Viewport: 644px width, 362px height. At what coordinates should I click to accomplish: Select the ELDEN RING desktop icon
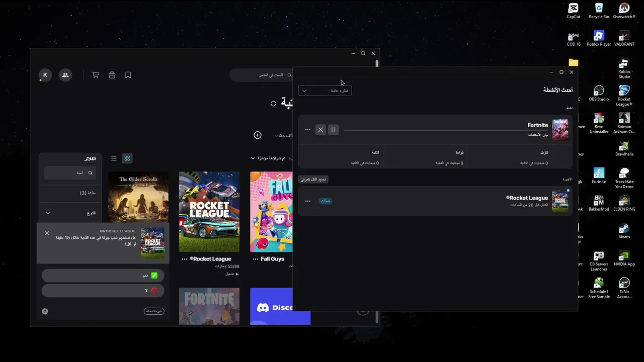coord(624,204)
